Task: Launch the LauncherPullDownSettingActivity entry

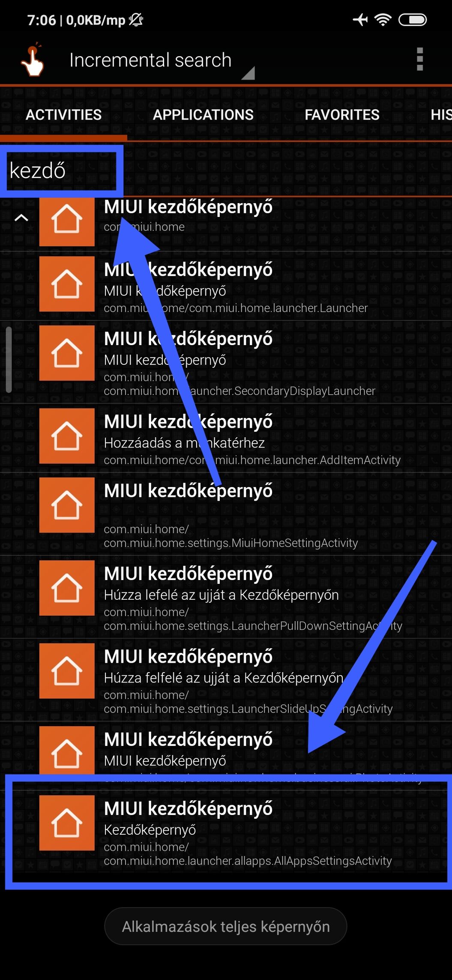Action: (226, 597)
